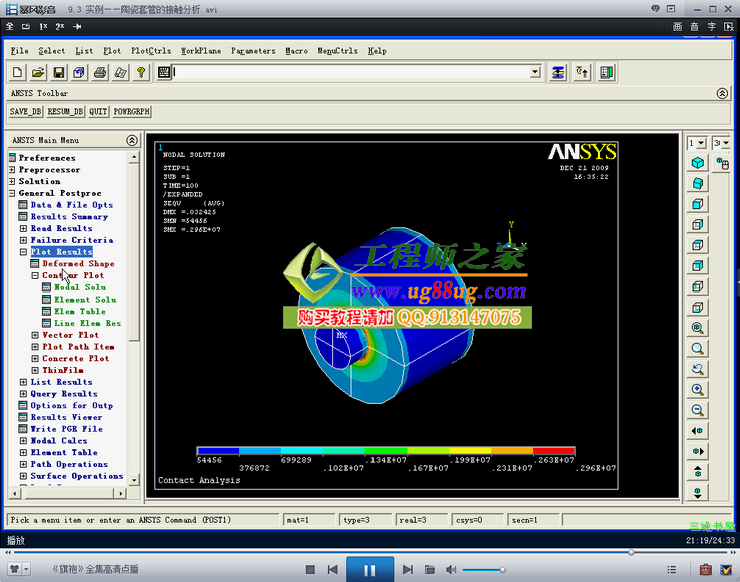Open the MenuCtrls menu
The image size is (740, 582).
click(337, 51)
